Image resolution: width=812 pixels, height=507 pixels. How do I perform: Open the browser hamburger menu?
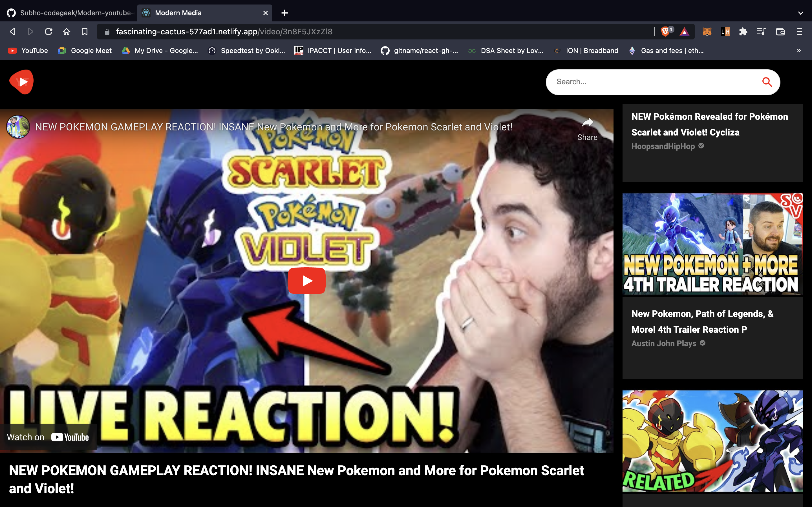(799, 32)
